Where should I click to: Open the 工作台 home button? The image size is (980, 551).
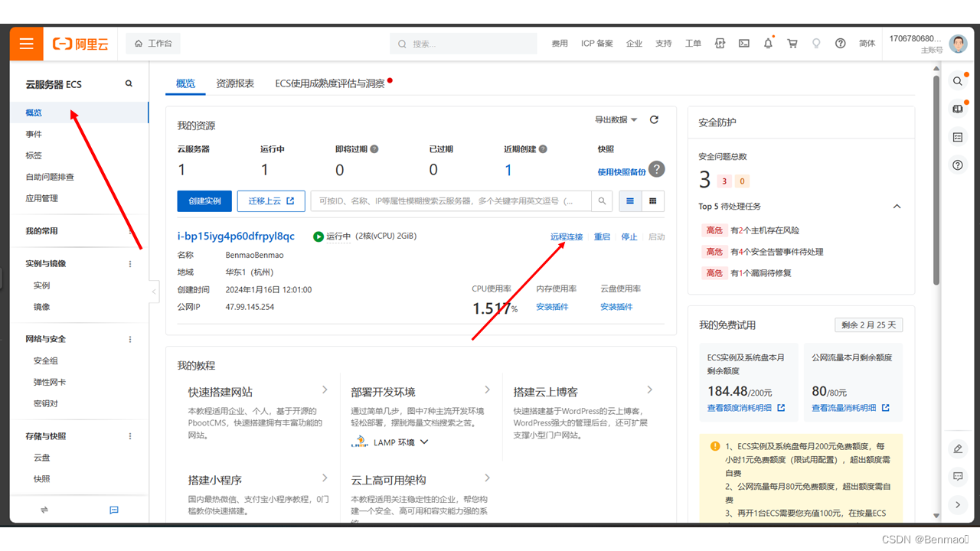coord(153,44)
